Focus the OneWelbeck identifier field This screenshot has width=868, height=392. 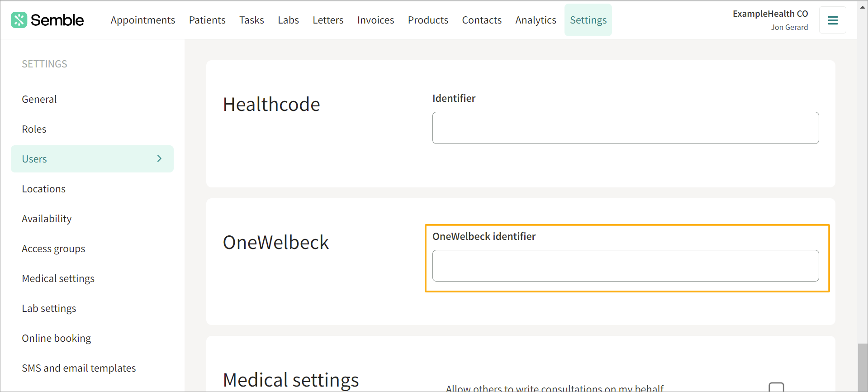(x=626, y=266)
